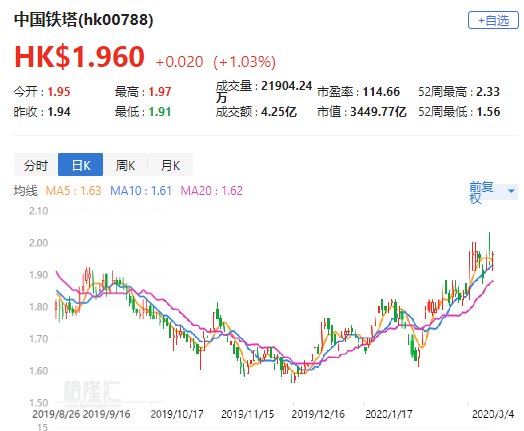Click the 2019/12/16 date label
Image resolution: width=524 pixels, height=431 pixels.
click(318, 414)
